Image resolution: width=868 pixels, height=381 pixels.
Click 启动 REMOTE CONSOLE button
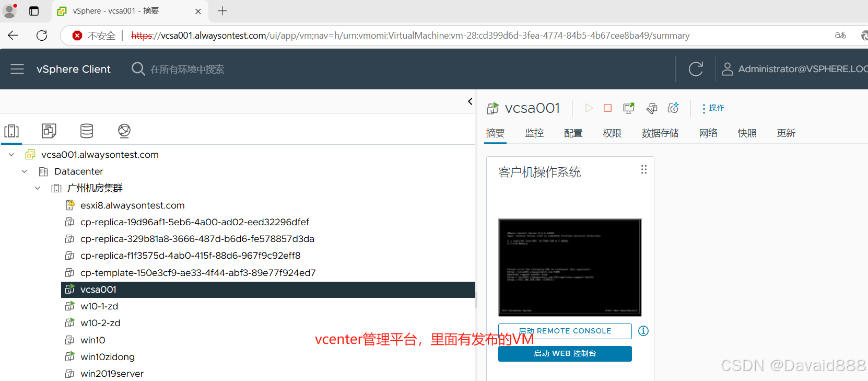tap(565, 331)
